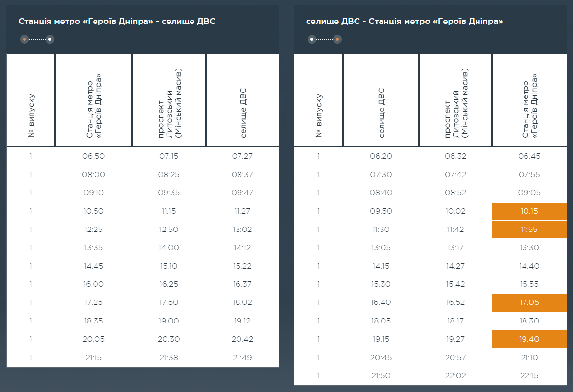Viewport: 573px width, 392px height.
Task: Click селище ДВС column header in left table
Action: click(243, 113)
